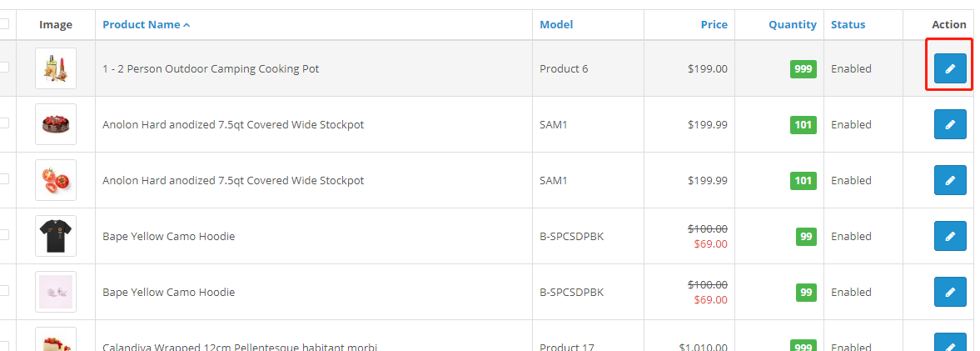Sort by Product Name column
Viewport: 980px width, 351px height.
[142, 25]
